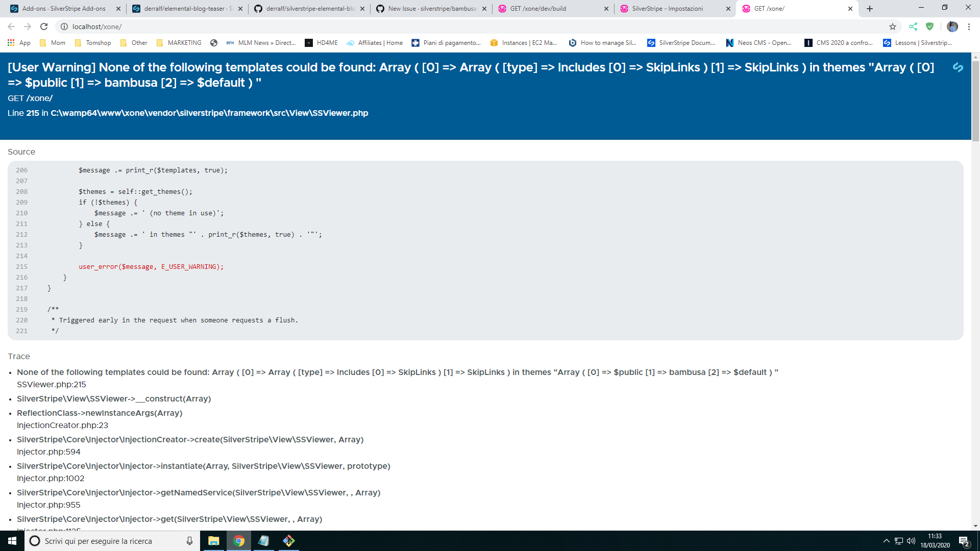Image resolution: width=980 pixels, height=551 pixels.
Task: Open the Neos CMS bookmark
Action: click(x=759, y=43)
